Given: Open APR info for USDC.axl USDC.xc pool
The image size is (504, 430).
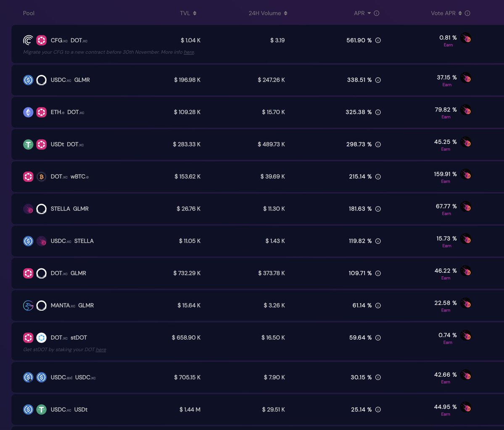Looking at the screenshot, I should click(x=378, y=377).
